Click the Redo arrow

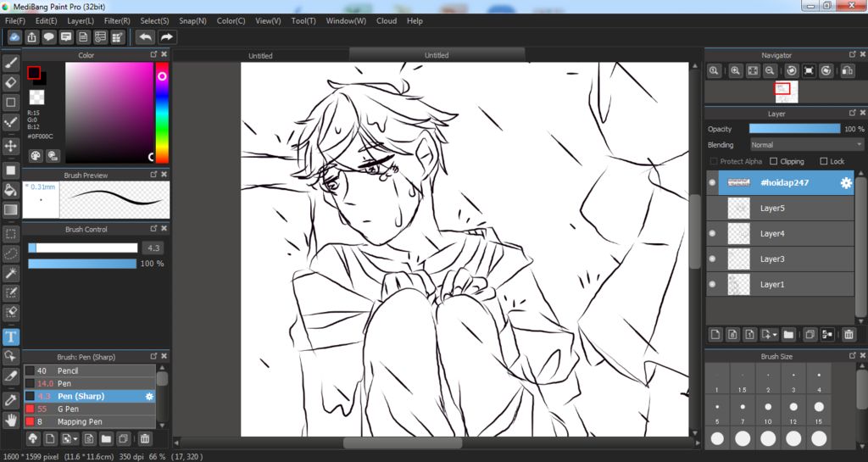(167, 37)
